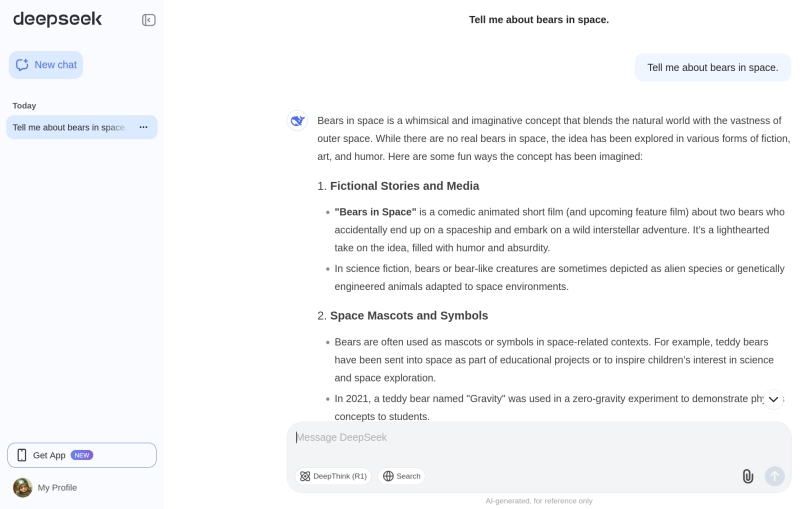
Task: Collapse the sidebar panel
Action: (x=149, y=20)
